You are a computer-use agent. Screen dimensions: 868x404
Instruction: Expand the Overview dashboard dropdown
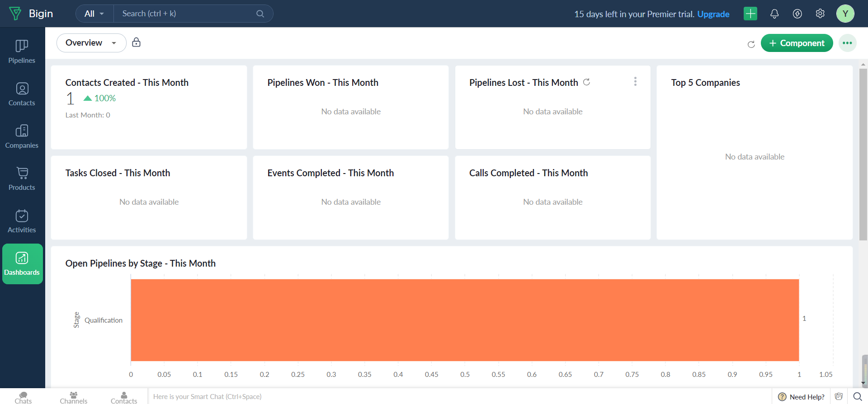tap(91, 43)
